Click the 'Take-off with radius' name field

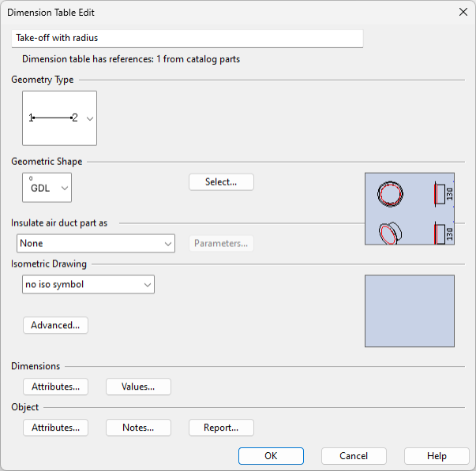tap(188, 38)
